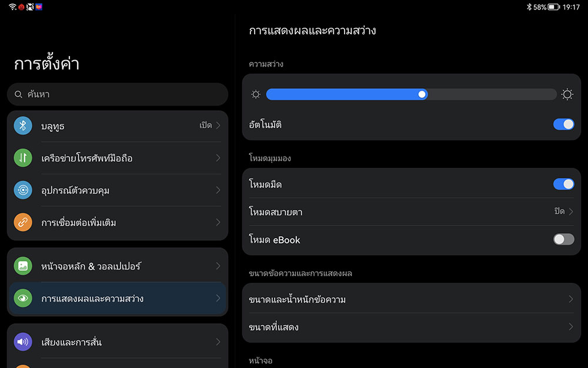Turn off the โหมดมืด dark mode switch
The width and height of the screenshot is (588, 368).
point(563,184)
